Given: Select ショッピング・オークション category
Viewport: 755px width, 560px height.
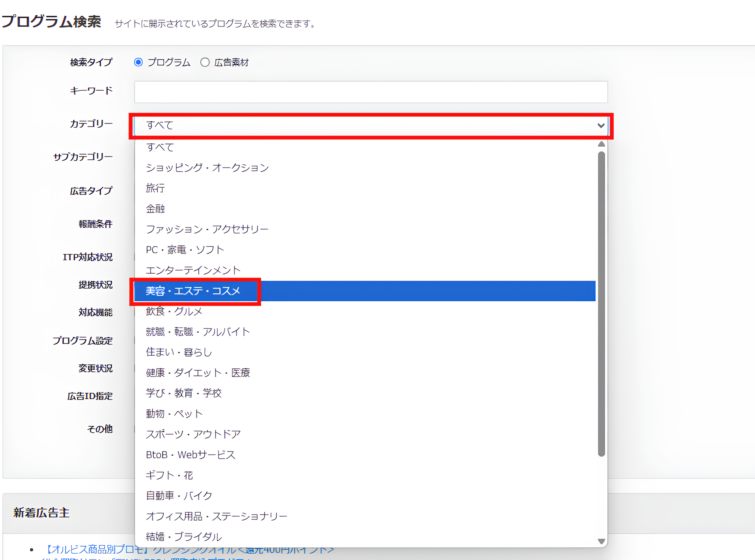Looking at the screenshot, I should [207, 168].
